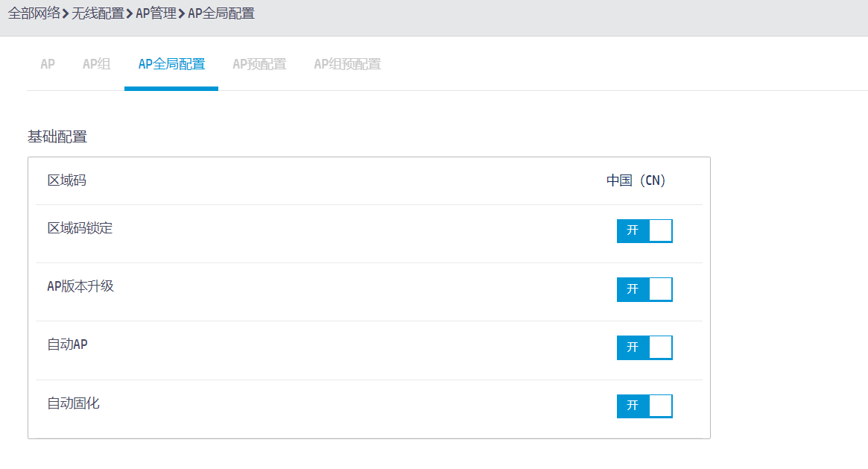Image resolution: width=868 pixels, height=469 pixels.
Task: Switch off the 自动固化 toggle
Action: 644,406
